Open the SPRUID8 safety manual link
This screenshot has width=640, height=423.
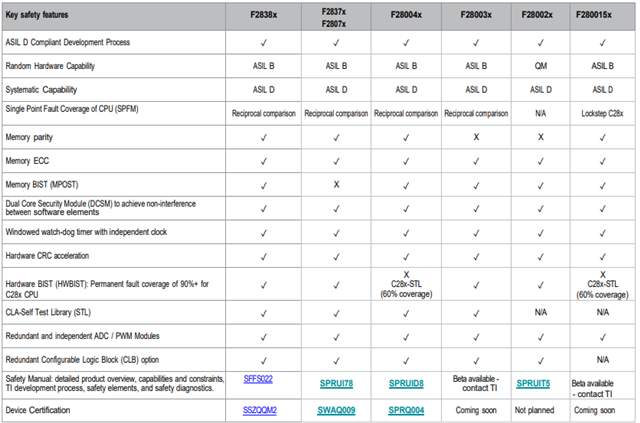coord(405,383)
